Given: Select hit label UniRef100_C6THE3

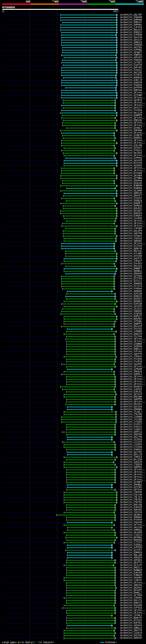Looking at the screenshot, I should click(x=131, y=63).
